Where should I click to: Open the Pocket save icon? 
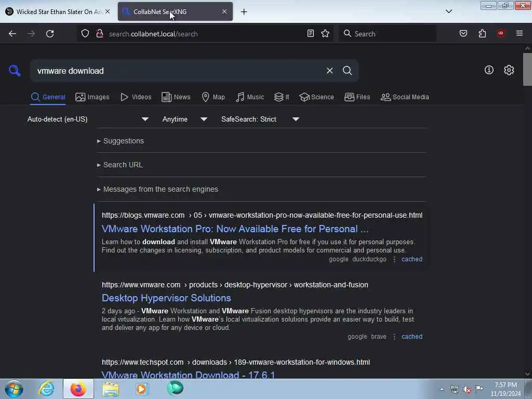coord(463,33)
